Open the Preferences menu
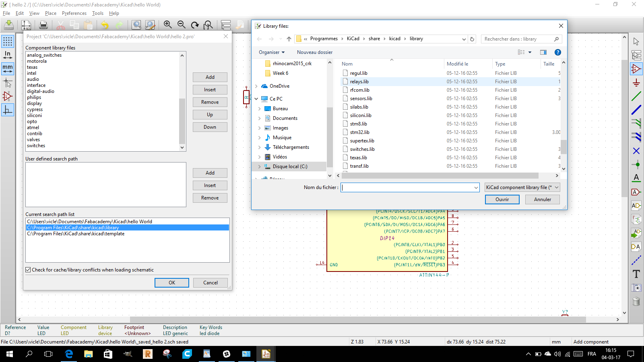 74,13
